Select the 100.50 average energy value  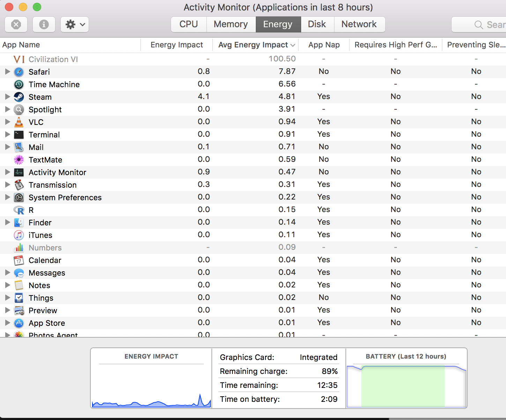pos(282,59)
